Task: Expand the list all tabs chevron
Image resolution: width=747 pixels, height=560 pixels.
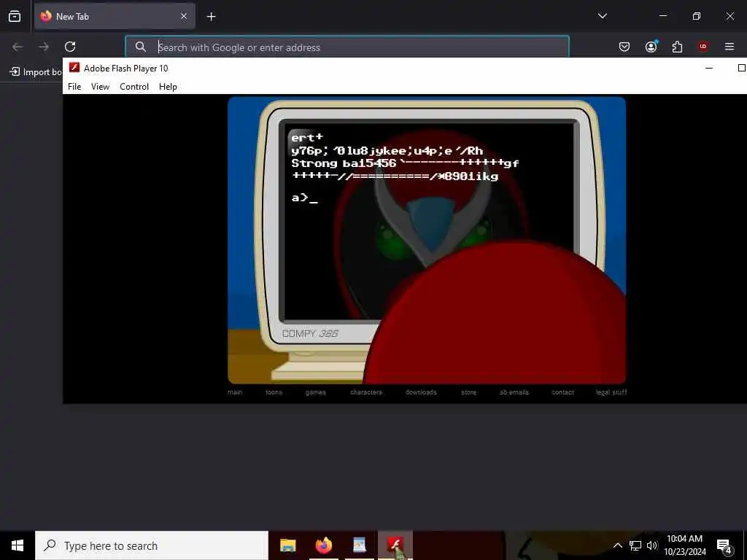Action: [x=602, y=16]
